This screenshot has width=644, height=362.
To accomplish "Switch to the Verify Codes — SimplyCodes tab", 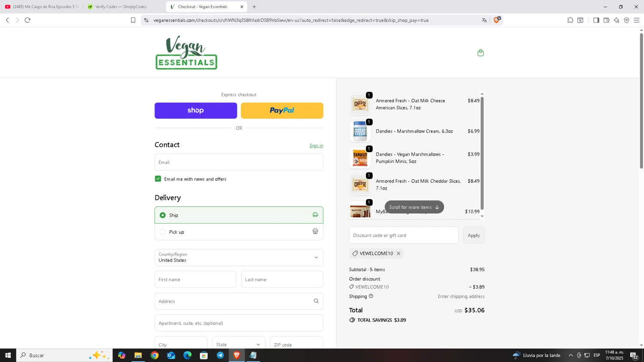I will (x=121, y=7).
